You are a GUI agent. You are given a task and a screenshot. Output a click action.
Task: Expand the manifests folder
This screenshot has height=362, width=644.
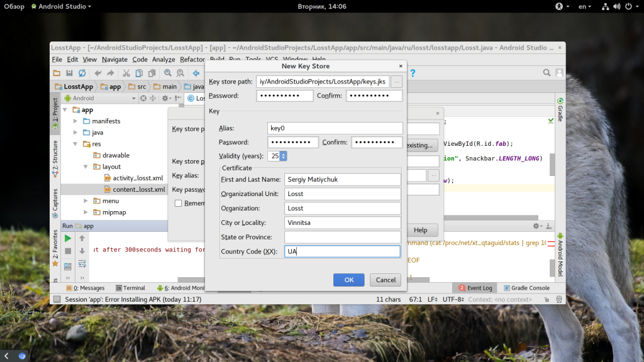coord(76,121)
